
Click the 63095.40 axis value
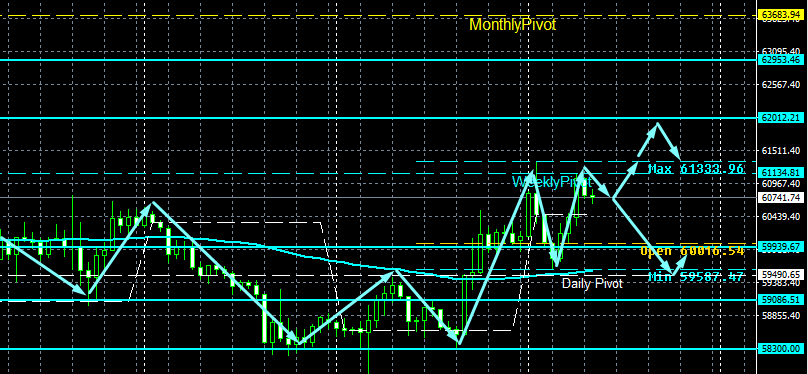[781, 52]
